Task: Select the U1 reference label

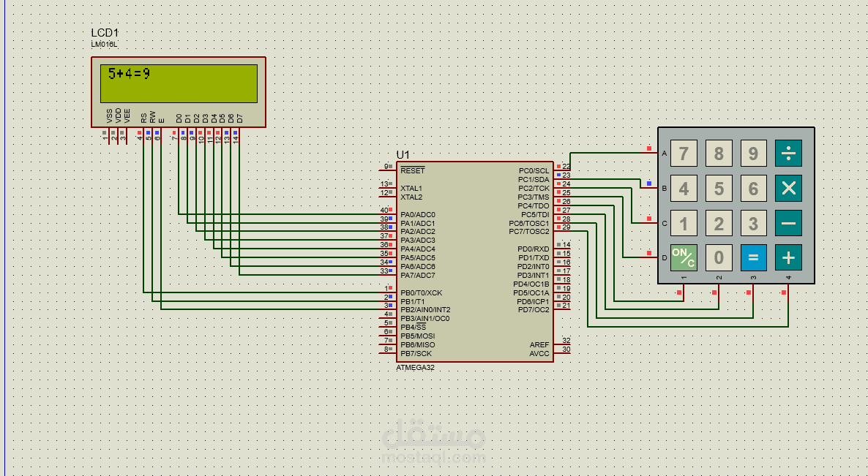Action: tap(403, 155)
